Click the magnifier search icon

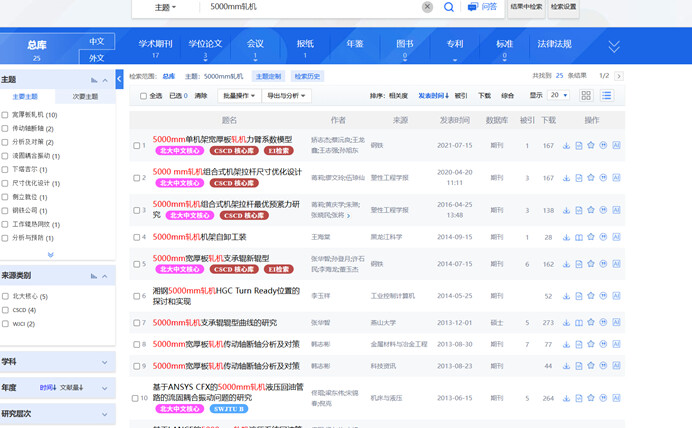click(x=448, y=7)
